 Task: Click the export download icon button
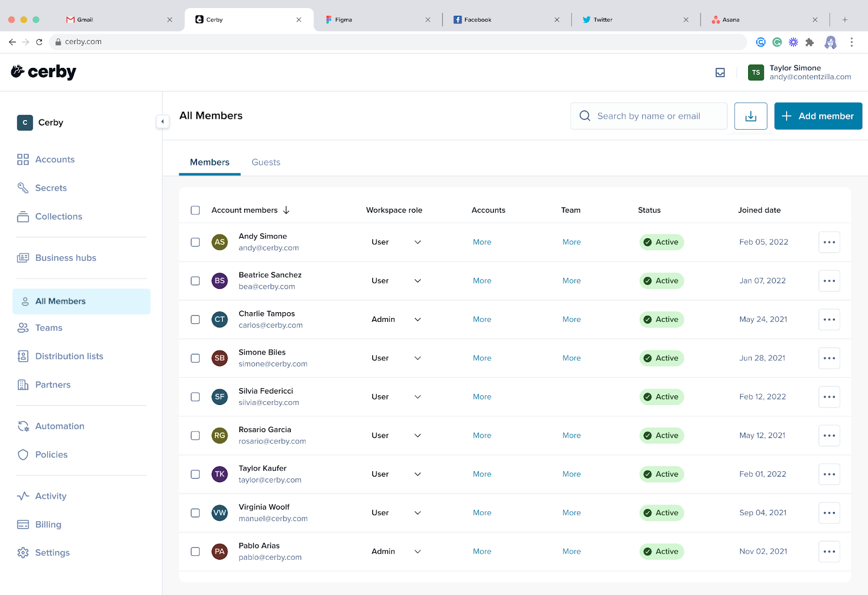[x=751, y=116]
